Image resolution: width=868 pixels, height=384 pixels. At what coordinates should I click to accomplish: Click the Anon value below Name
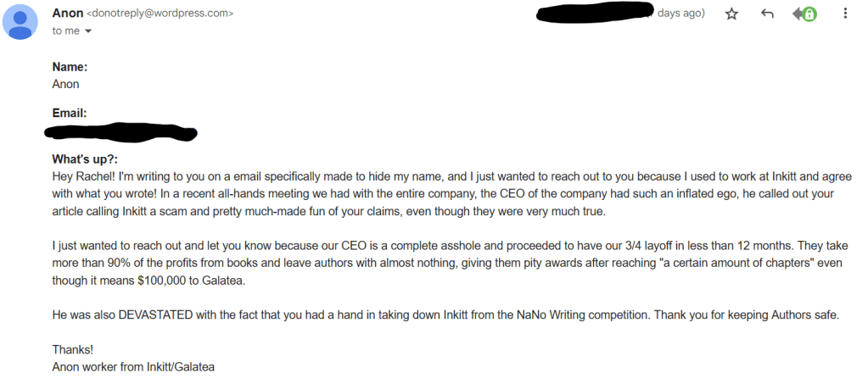pyautogui.click(x=66, y=84)
